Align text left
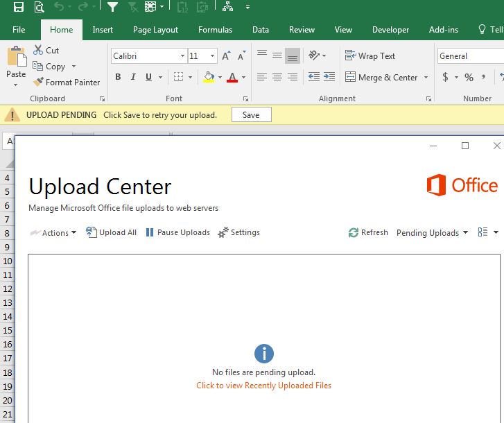 (x=262, y=77)
